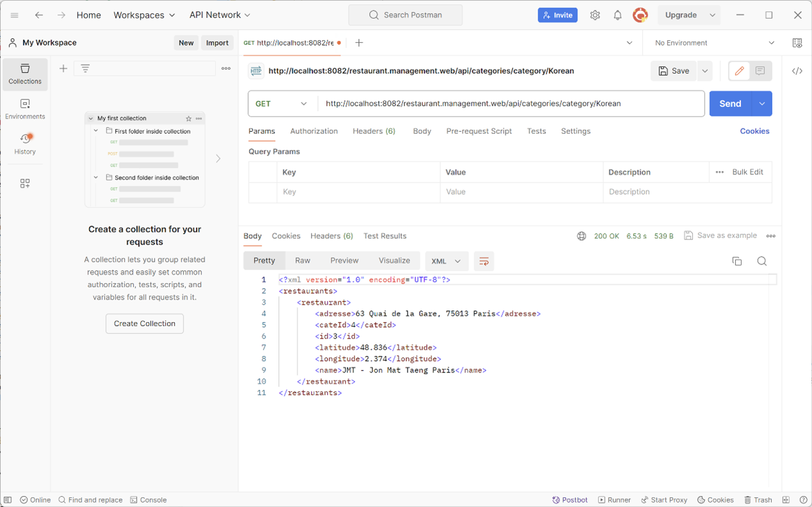Open the comments icon
812x507 pixels.
tap(760, 71)
